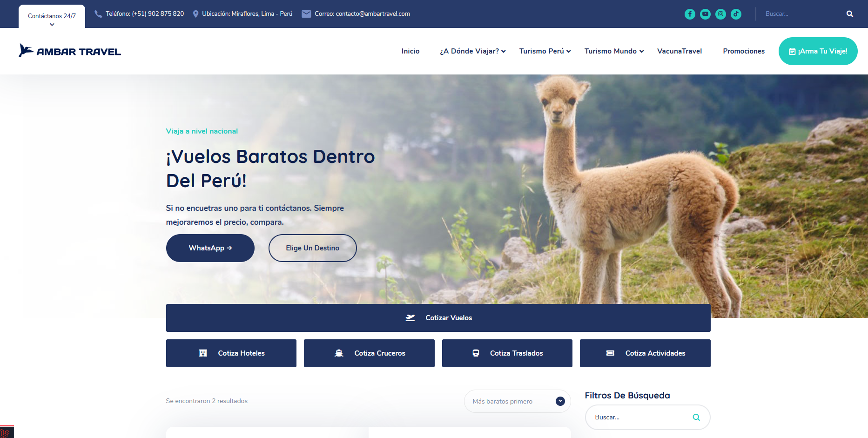This screenshot has width=868, height=438.
Task: Open the VacunaTravel menu item
Action: point(679,51)
